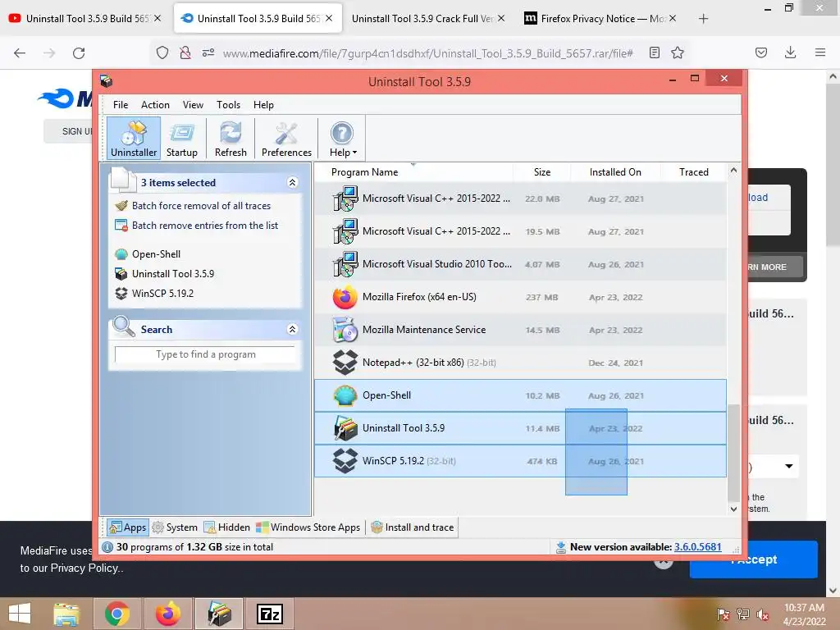Open 7-Zip from the taskbar

coord(269,614)
